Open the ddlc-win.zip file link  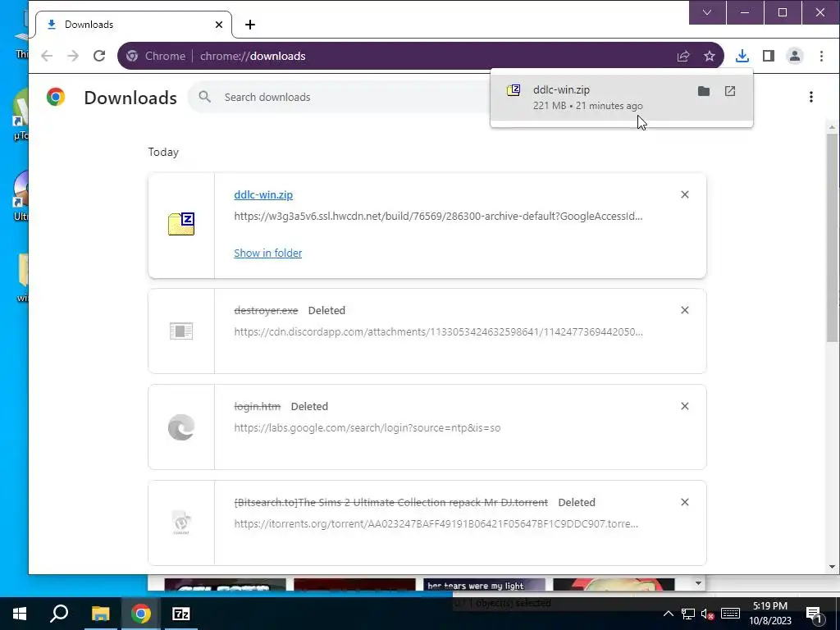coord(263,195)
